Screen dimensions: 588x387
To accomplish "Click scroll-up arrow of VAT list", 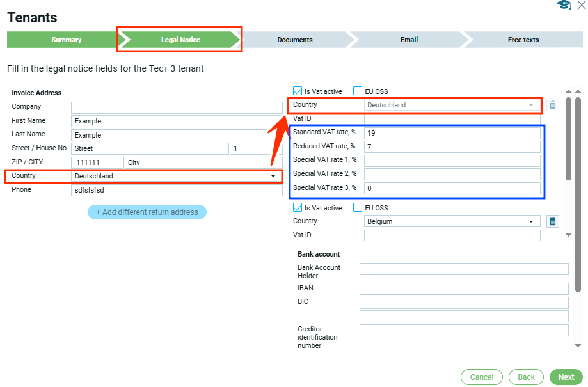I will [x=568, y=92].
